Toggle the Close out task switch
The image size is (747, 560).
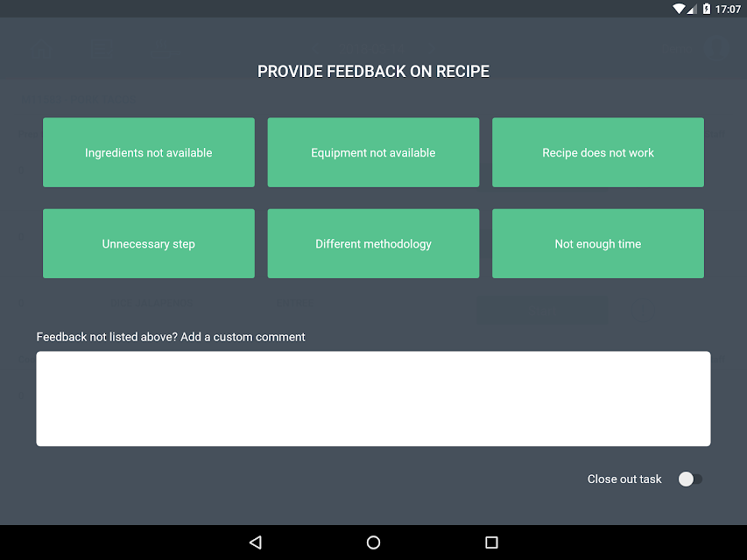pos(690,479)
